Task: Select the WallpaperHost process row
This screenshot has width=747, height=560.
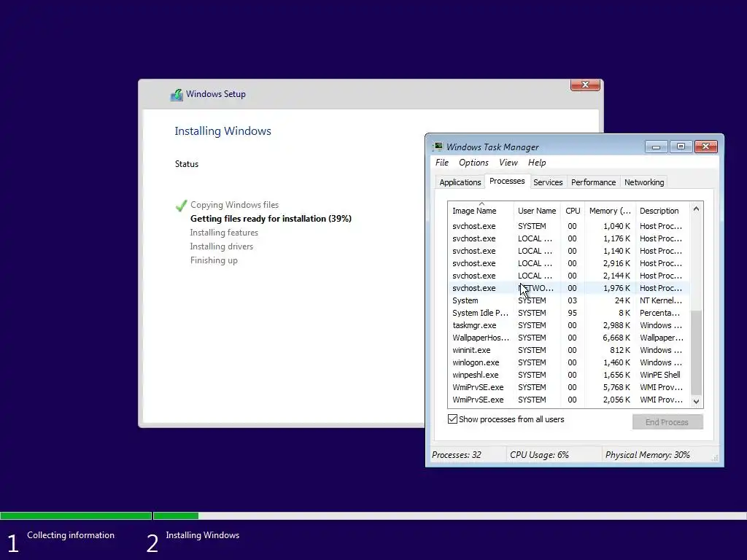Action: (x=569, y=338)
